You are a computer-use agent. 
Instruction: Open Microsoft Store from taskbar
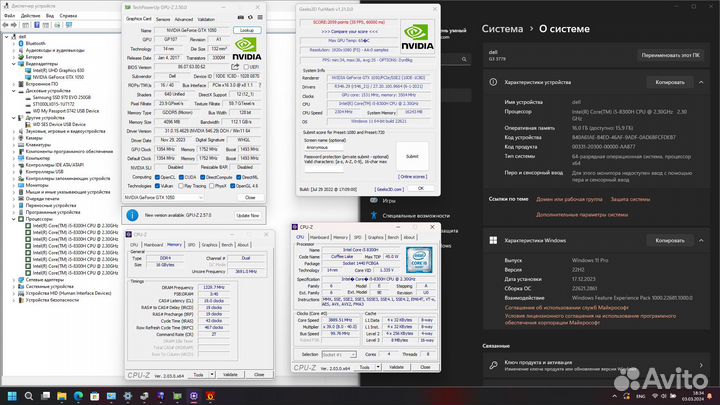(x=95, y=396)
